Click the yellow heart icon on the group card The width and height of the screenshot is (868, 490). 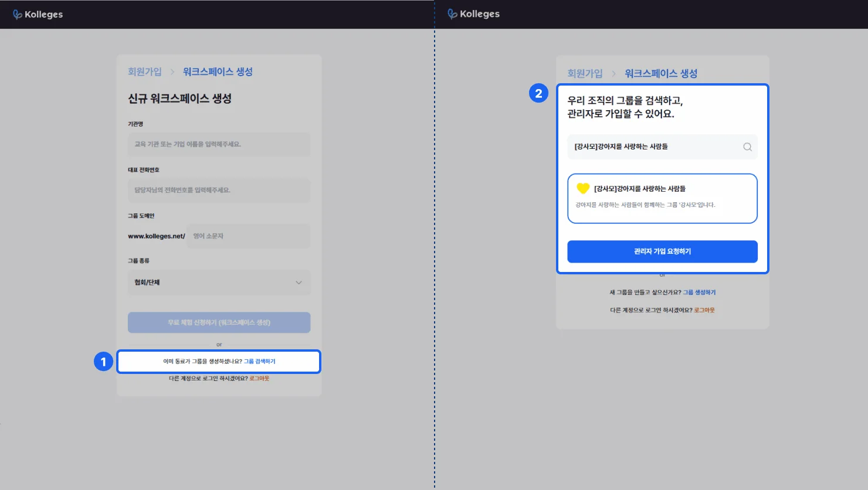pos(582,188)
